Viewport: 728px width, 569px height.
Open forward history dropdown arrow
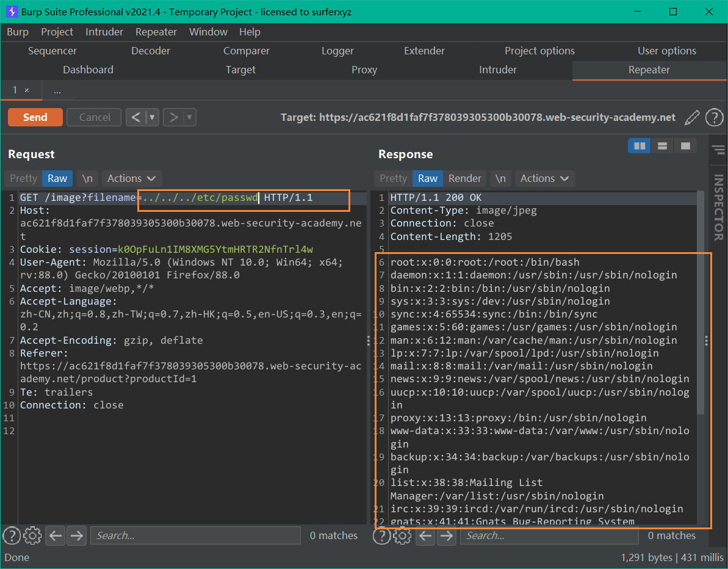[189, 117]
